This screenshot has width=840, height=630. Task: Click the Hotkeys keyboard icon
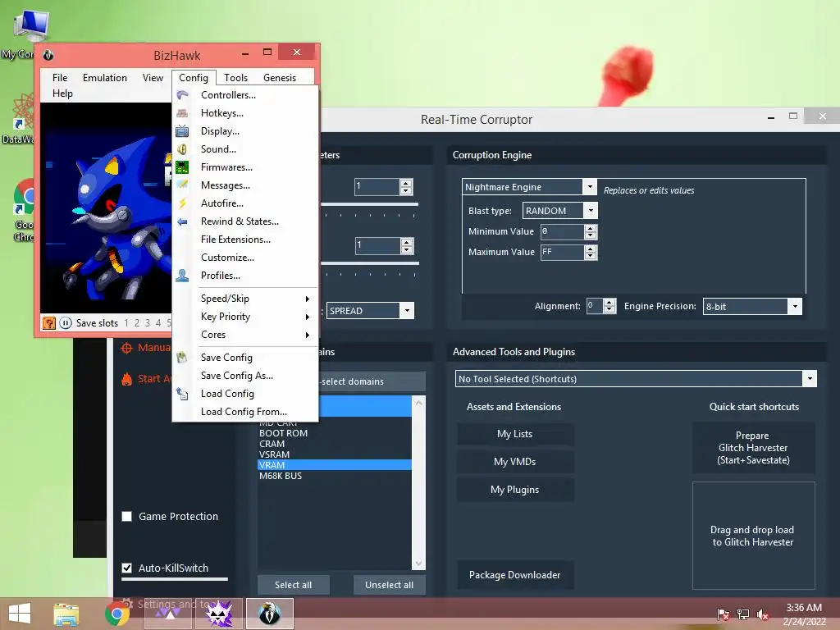coord(182,113)
